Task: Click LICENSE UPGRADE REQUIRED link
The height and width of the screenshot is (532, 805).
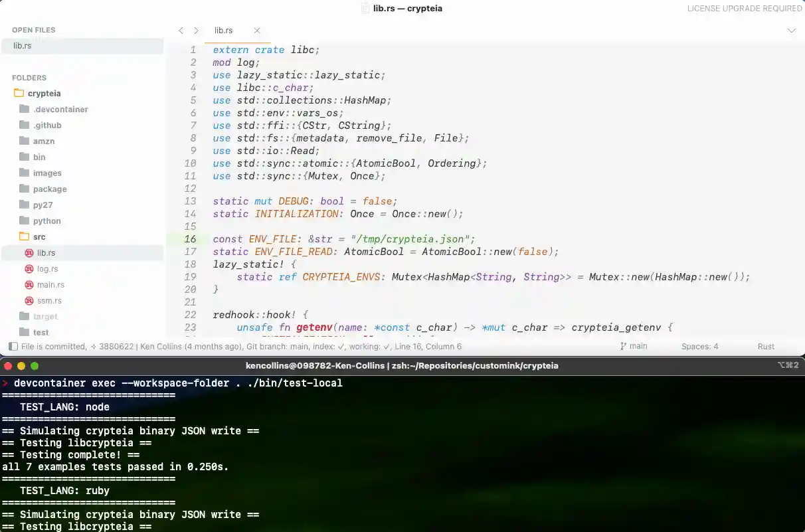Action: (x=745, y=8)
